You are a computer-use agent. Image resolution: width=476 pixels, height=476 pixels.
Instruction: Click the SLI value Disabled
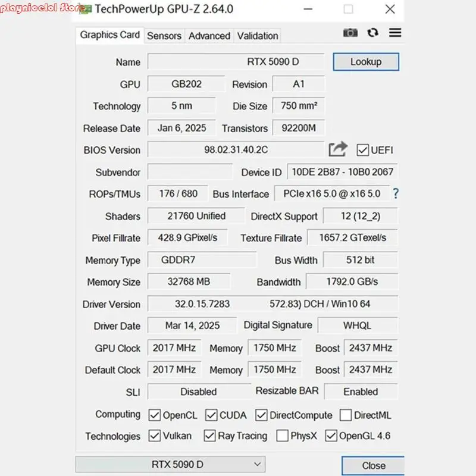click(199, 392)
